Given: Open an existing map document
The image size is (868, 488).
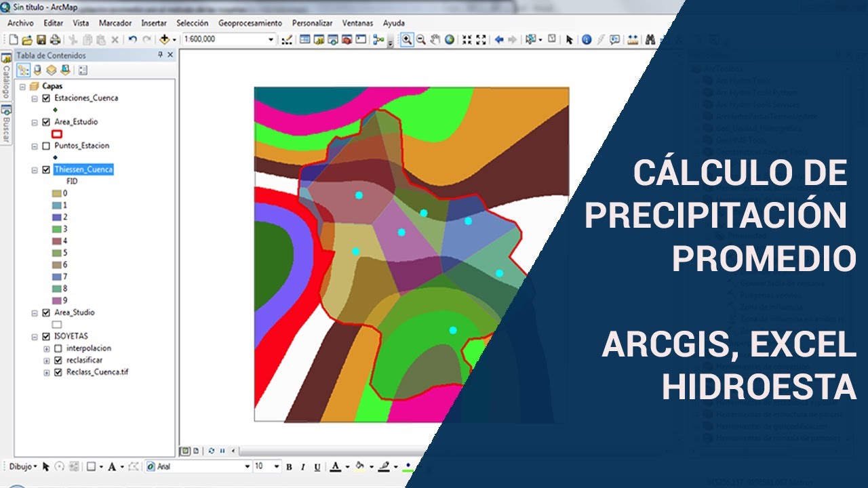Looking at the screenshot, I should (28, 40).
